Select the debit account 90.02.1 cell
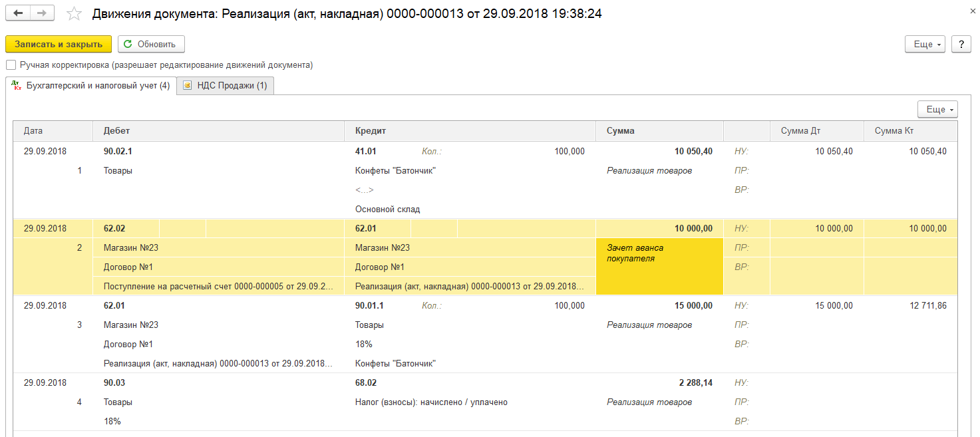The image size is (980, 437). point(118,152)
